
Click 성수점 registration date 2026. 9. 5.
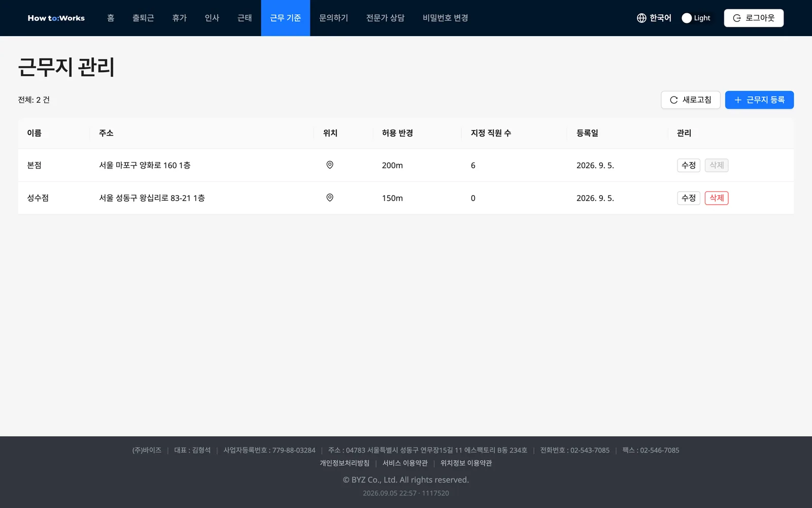[x=595, y=198]
